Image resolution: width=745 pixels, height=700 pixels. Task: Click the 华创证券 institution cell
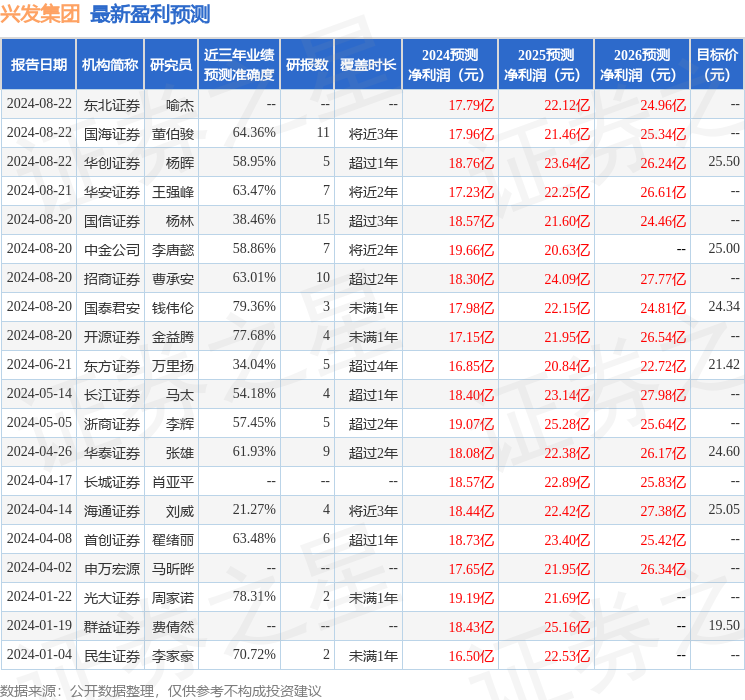pos(112,163)
